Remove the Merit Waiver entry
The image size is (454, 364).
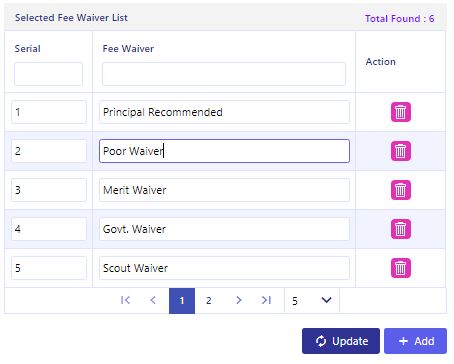[401, 190]
